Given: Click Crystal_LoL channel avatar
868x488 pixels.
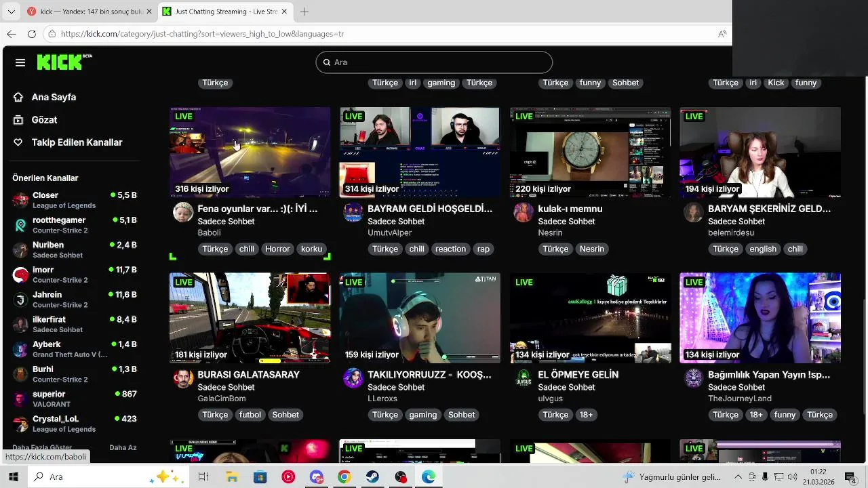Looking at the screenshot, I should click(x=21, y=424).
